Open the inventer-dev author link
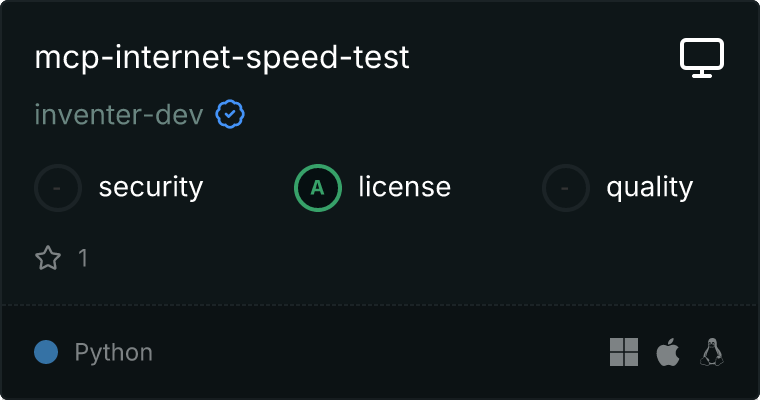The height and width of the screenshot is (400, 760). [119, 116]
